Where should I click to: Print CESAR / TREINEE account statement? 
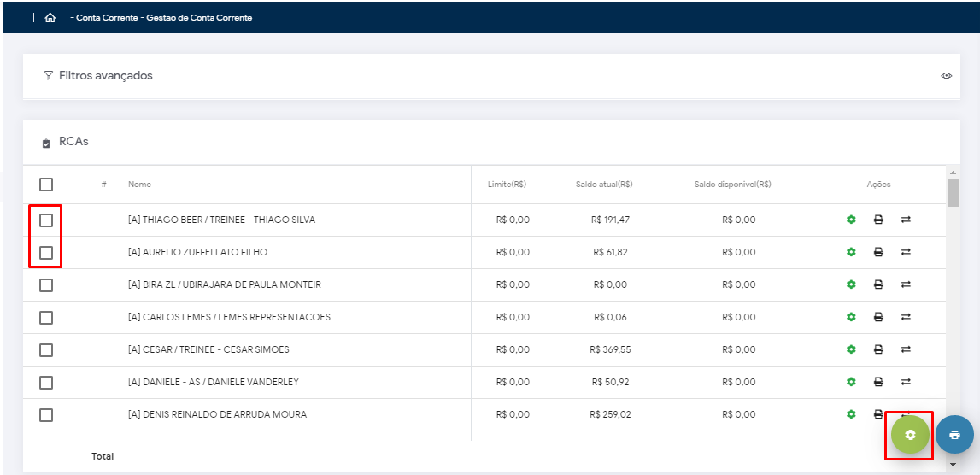877,349
